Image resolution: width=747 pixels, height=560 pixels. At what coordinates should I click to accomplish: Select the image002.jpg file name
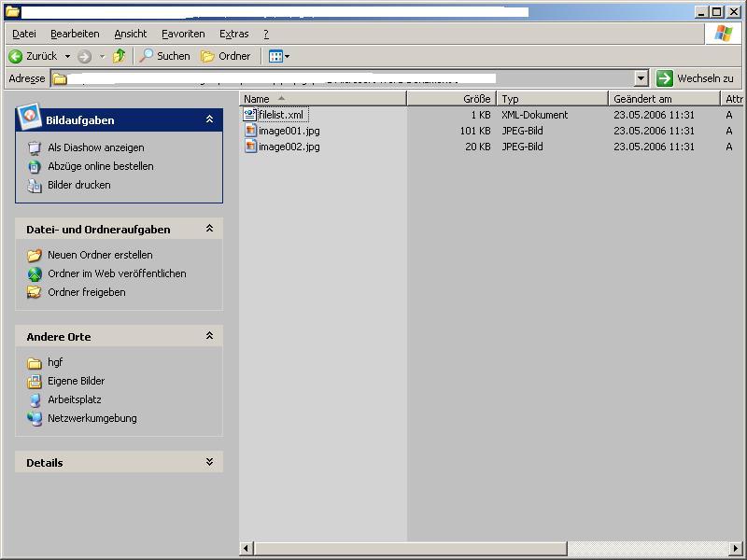[x=289, y=147]
